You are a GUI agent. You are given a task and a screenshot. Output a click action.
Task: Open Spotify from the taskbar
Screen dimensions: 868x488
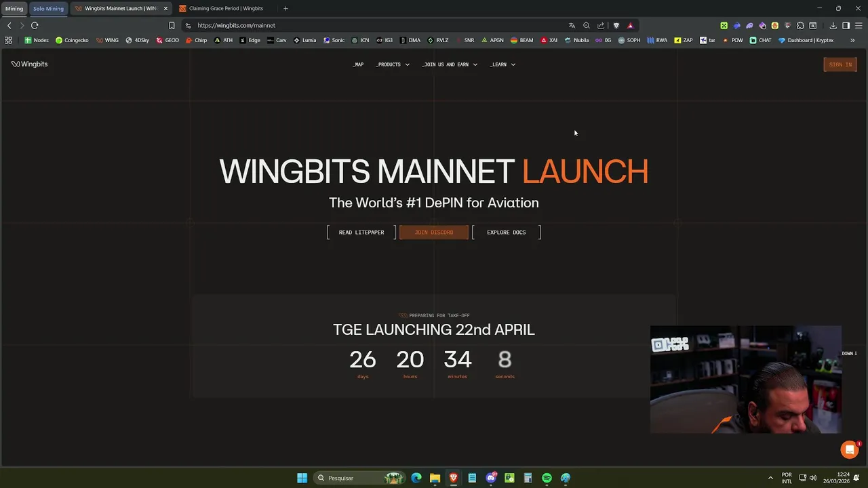pyautogui.click(x=547, y=478)
